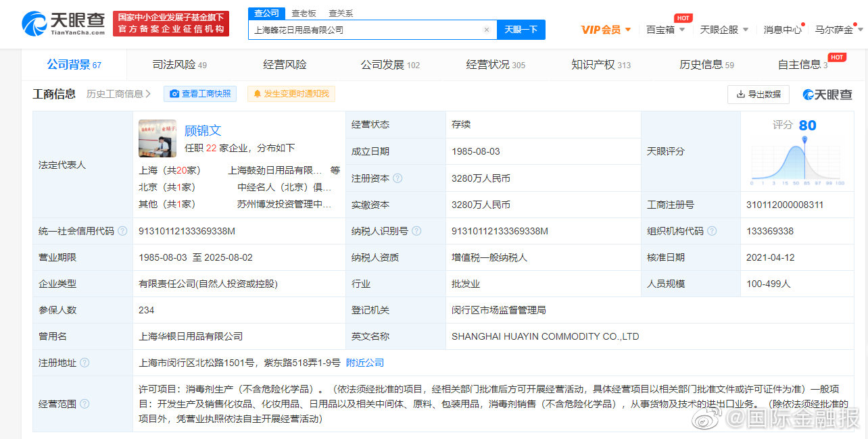The width and height of the screenshot is (868, 439).
Task: Open 上海鼓劲日用品有限 company link
Action: coord(275,170)
